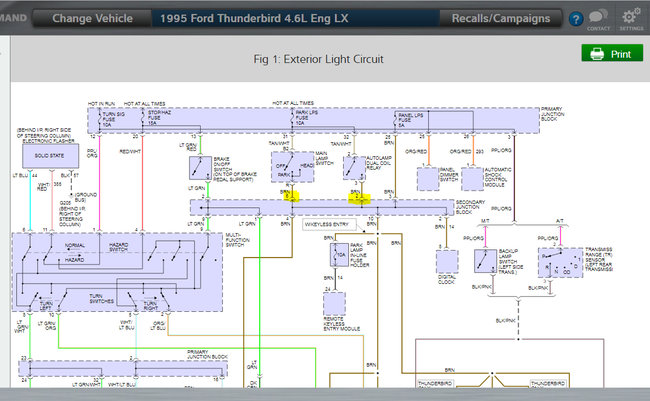
Task: Click the HAZARD SWITCH label
Action: click(x=119, y=248)
